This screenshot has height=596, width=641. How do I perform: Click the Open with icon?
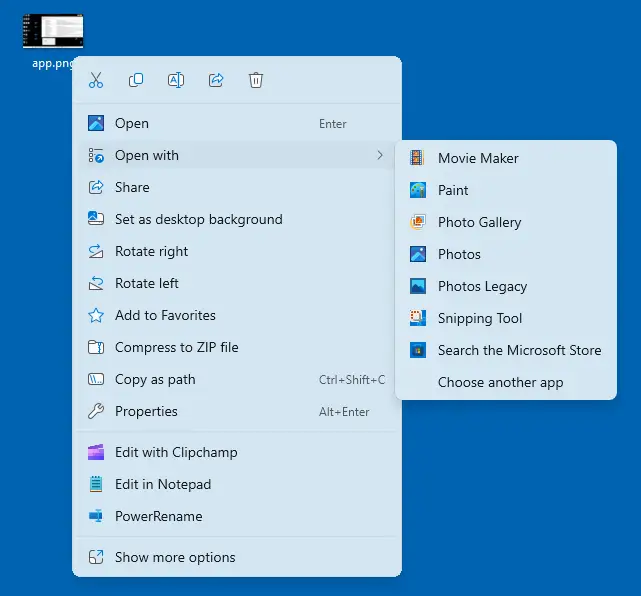(96, 155)
